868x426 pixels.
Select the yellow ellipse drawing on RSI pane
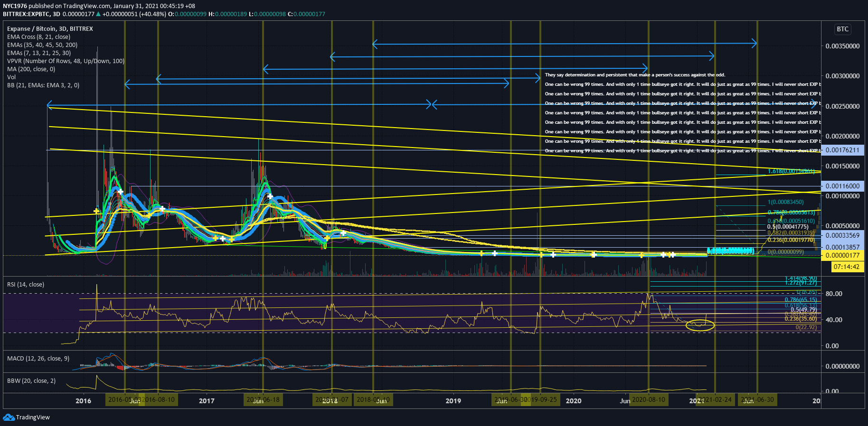700,325
